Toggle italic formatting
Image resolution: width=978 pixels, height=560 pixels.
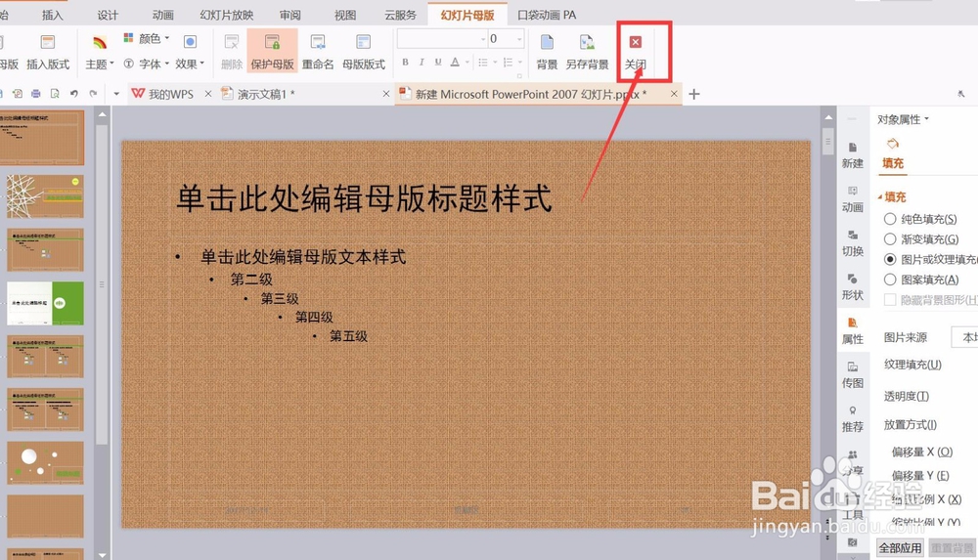coord(422,62)
